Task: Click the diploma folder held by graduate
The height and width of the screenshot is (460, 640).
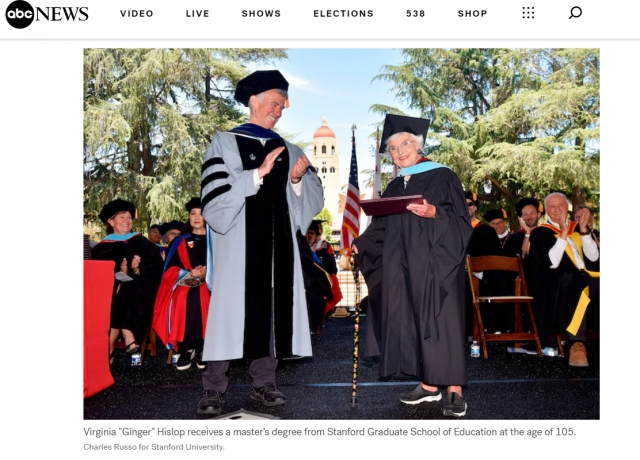Action: coord(391,204)
